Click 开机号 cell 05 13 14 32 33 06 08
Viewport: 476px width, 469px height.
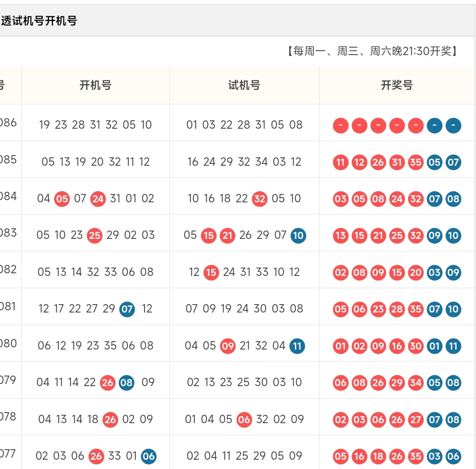[x=95, y=272]
